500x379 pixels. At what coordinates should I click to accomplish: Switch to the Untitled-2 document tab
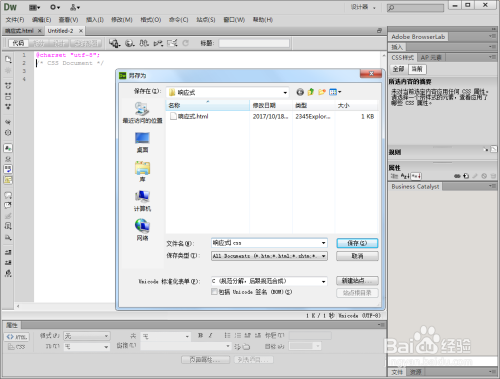point(60,31)
